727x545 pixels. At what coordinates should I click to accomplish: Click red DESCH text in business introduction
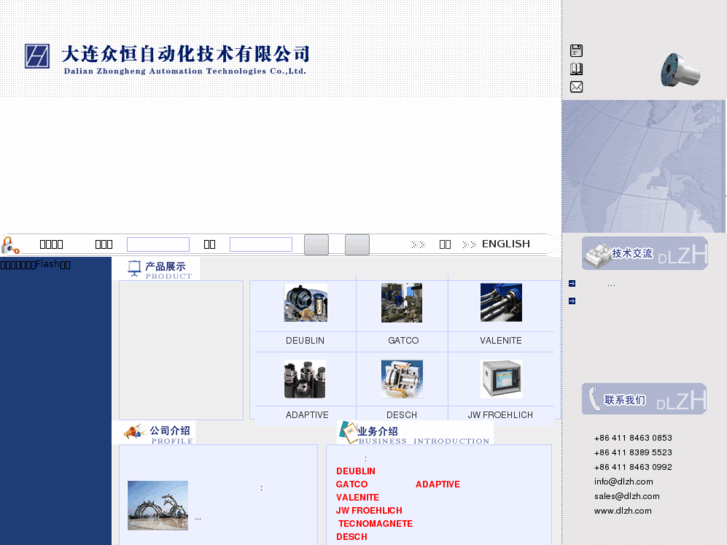click(351, 537)
